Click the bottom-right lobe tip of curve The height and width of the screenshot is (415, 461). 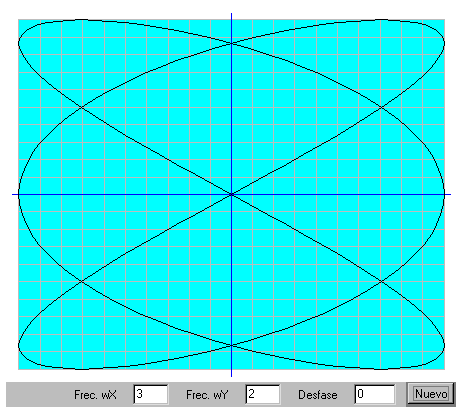(444, 347)
